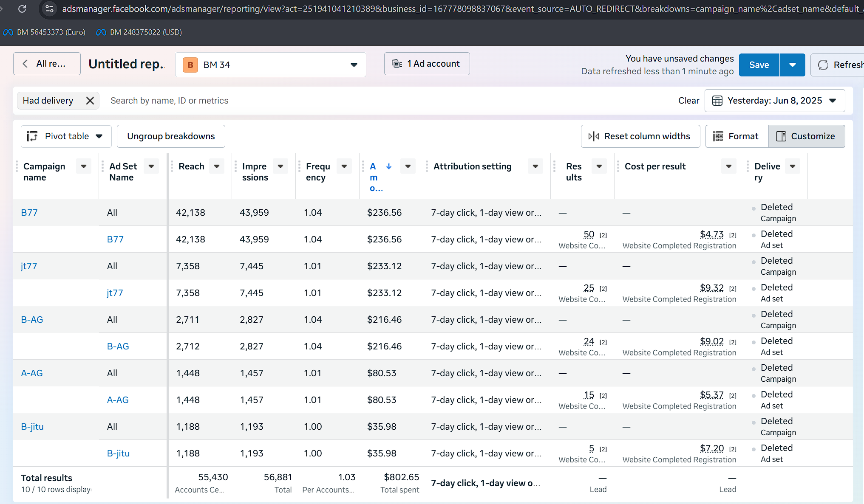Open BM 248375022 (USD) bookmark
The height and width of the screenshot is (504, 864).
(x=139, y=32)
